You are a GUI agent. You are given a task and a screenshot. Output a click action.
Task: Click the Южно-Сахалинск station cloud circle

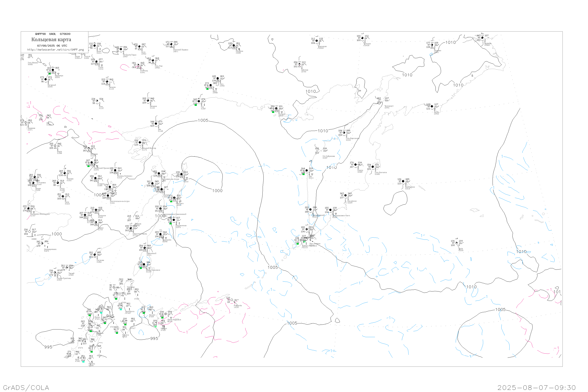(144, 264)
